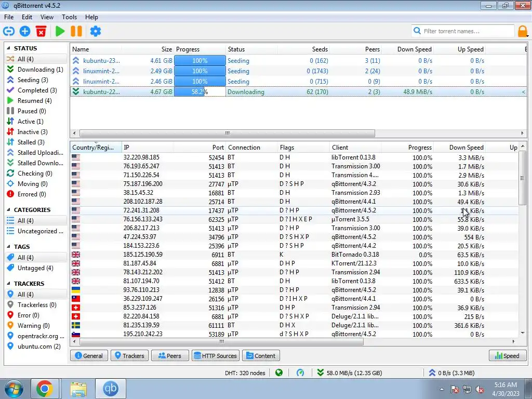Image resolution: width=532 pixels, height=399 pixels.
Task: Click the search magnifier icon in filter box
Action: pyautogui.click(x=417, y=31)
